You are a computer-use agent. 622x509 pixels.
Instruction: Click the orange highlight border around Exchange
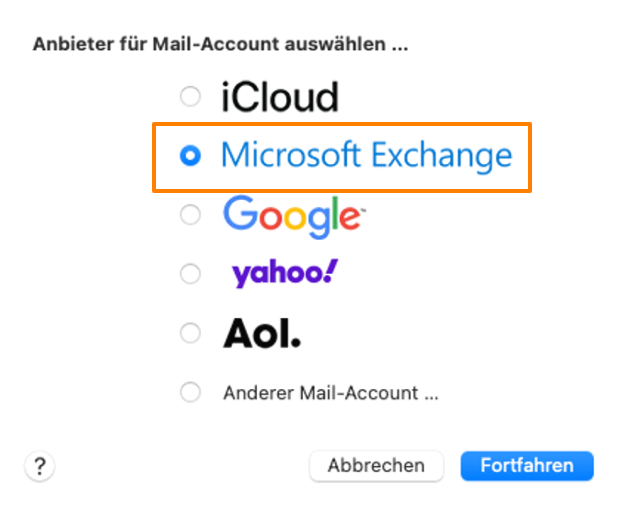click(342, 124)
